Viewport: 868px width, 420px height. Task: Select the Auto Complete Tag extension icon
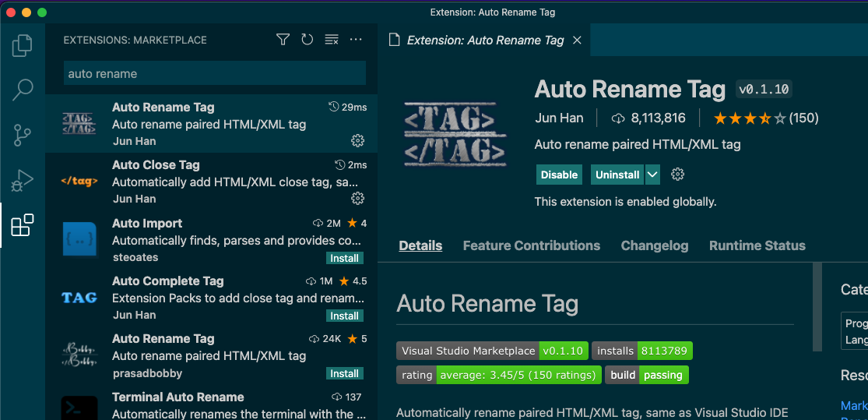click(79, 298)
